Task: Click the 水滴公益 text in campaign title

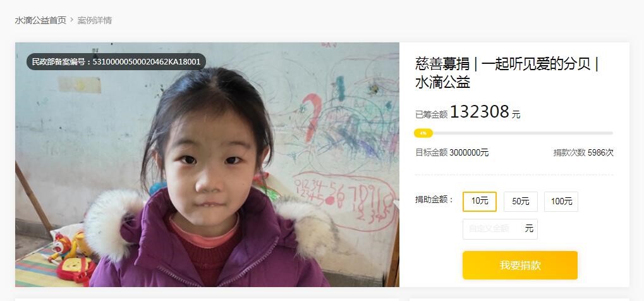Action: coord(443,83)
